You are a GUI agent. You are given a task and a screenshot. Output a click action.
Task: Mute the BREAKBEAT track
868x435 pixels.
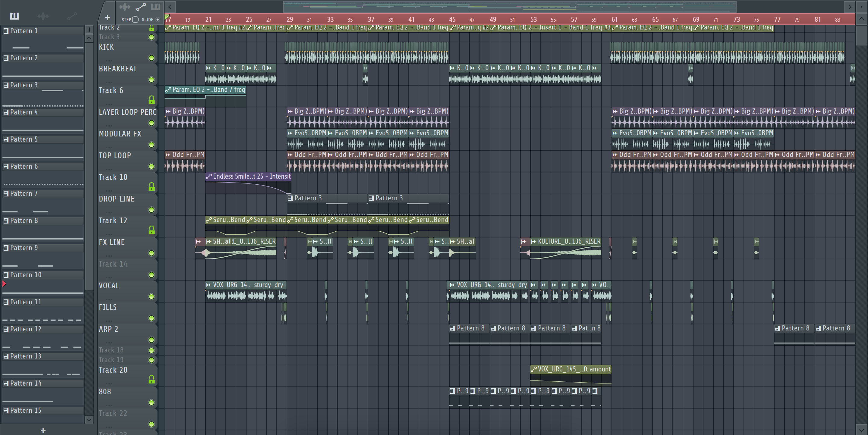coord(152,80)
